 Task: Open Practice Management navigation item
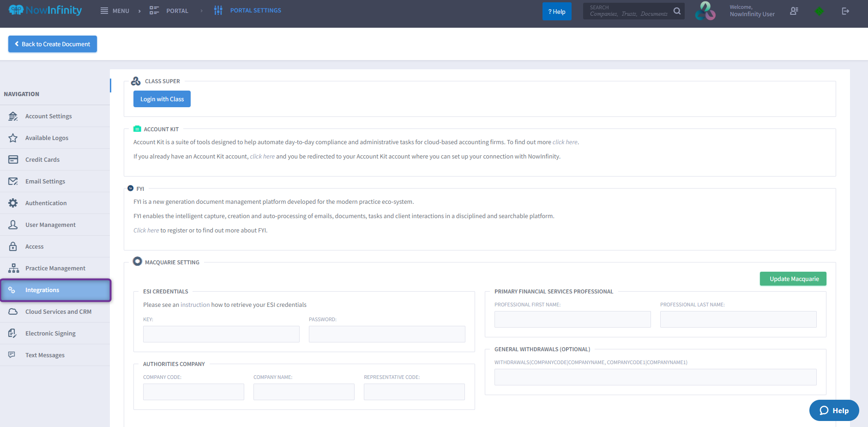[x=55, y=268]
